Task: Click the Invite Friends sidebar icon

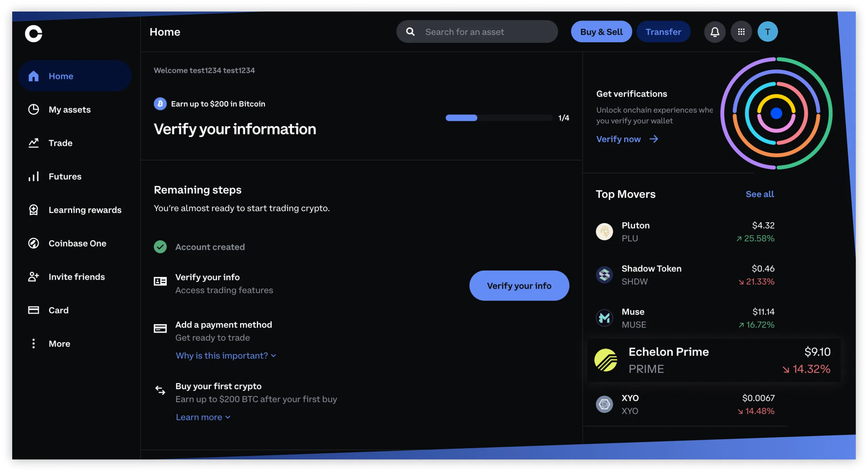Action: 33,276
